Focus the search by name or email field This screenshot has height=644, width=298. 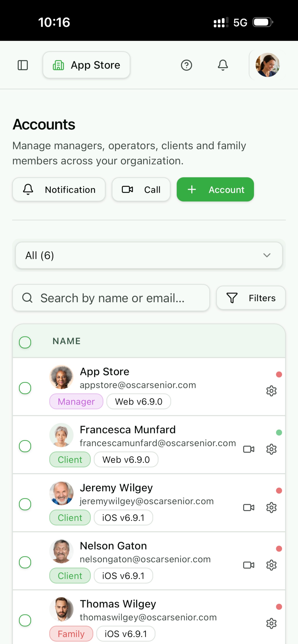(111, 298)
